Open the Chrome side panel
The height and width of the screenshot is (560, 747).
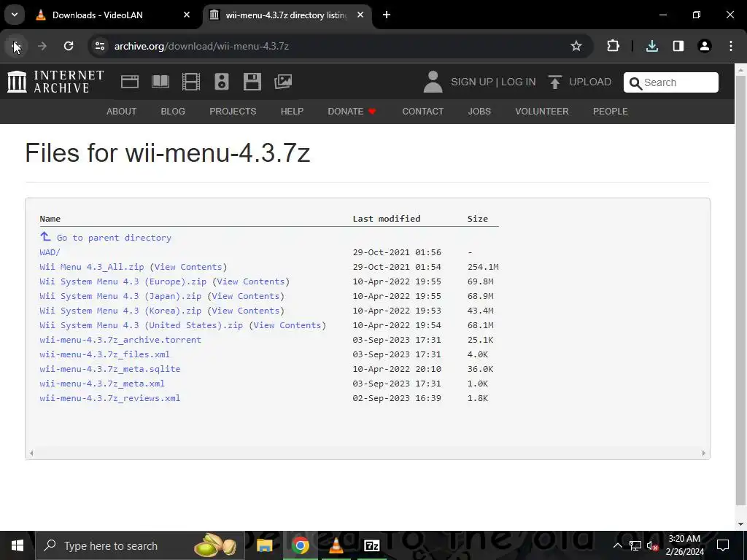678,46
